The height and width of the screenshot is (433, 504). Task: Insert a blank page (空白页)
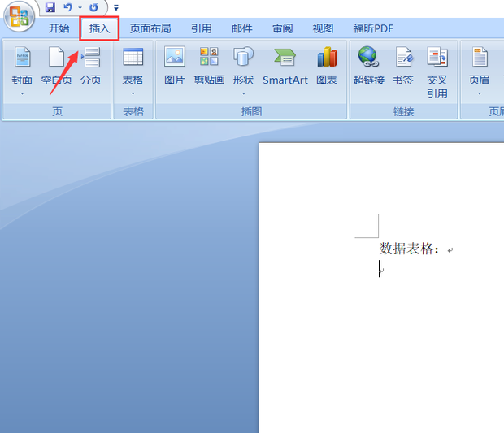pos(57,67)
